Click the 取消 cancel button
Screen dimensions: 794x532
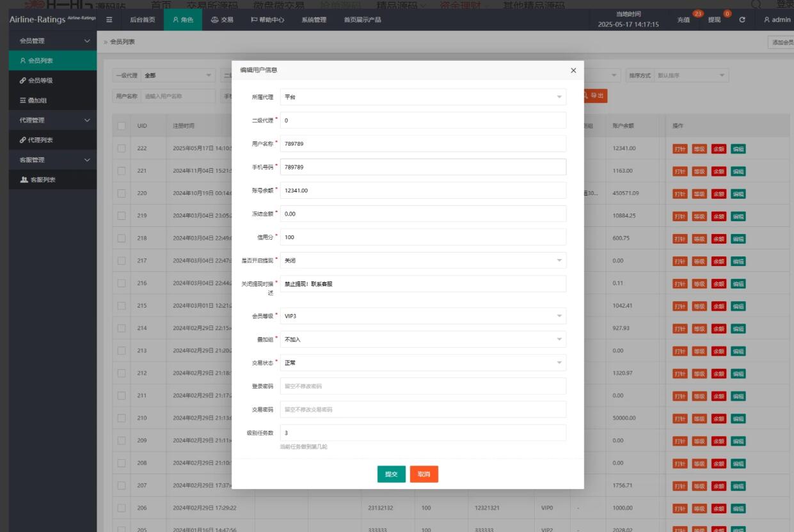pos(424,474)
